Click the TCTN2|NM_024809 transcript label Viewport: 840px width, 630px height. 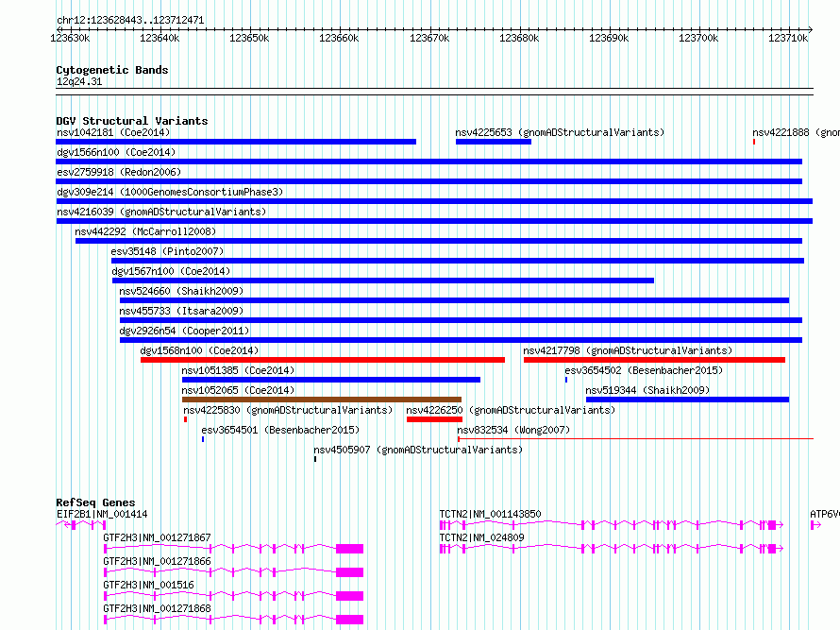[481, 537]
